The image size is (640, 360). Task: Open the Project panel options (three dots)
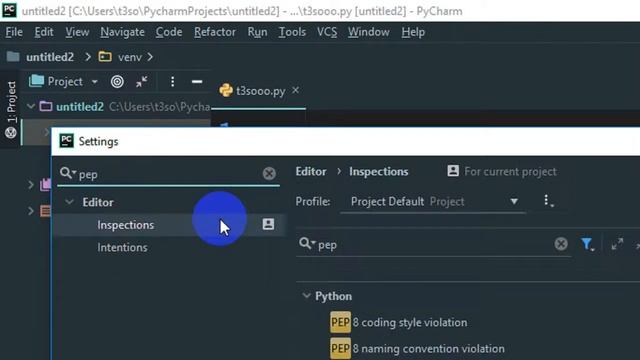point(173,82)
